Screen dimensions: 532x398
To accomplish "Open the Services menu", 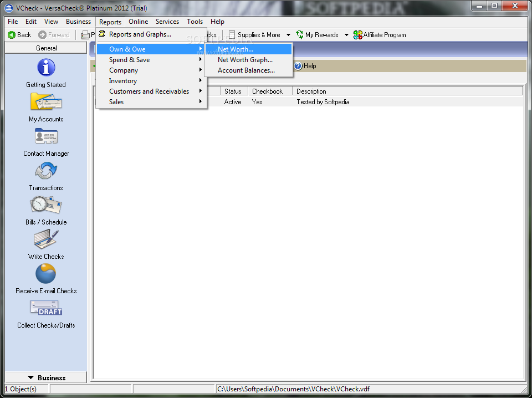I will (x=167, y=22).
